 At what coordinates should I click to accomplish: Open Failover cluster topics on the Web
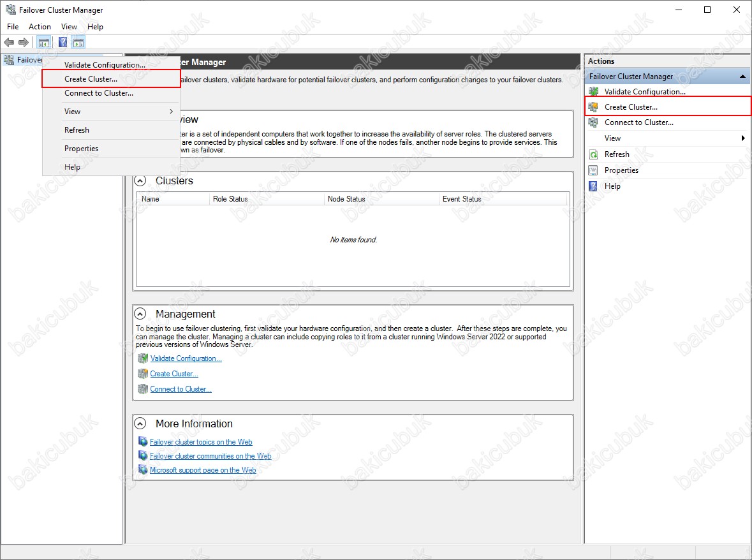click(201, 442)
